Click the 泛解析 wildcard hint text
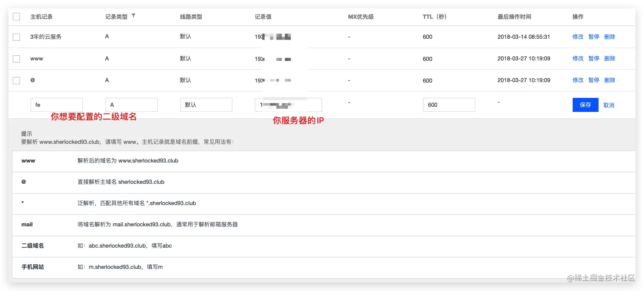 tap(137, 203)
